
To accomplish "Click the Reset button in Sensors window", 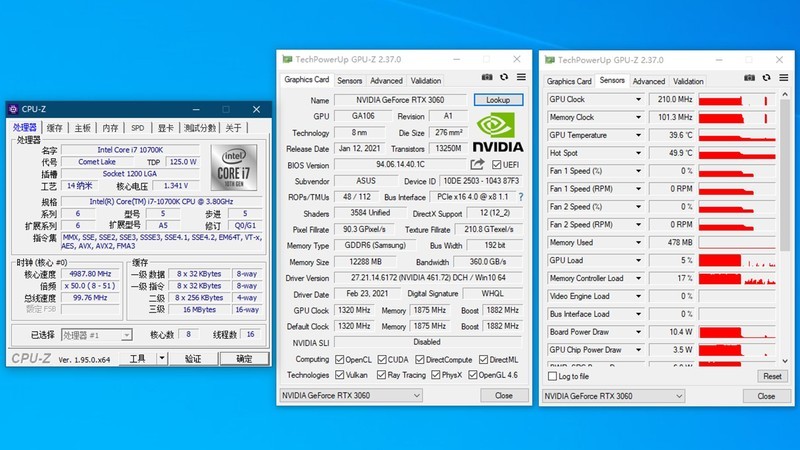I will click(x=772, y=376).
